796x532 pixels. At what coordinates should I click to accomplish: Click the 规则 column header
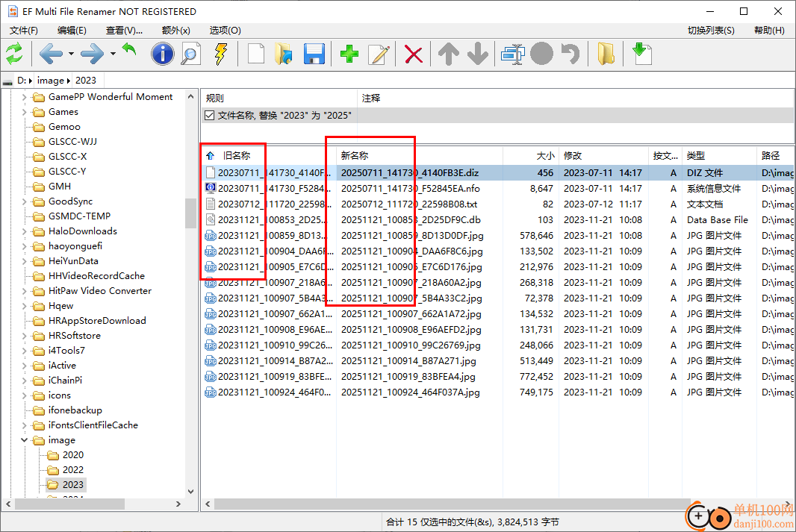[279, 98]
